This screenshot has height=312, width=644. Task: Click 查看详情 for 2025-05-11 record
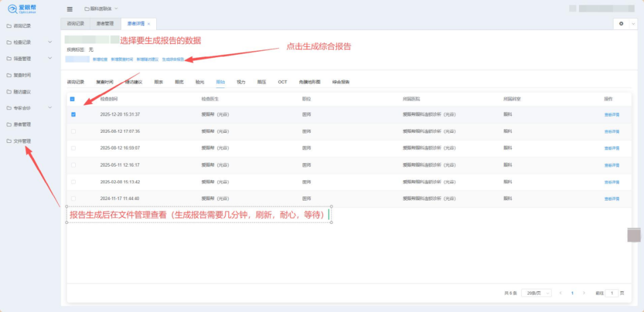[612, 165]
